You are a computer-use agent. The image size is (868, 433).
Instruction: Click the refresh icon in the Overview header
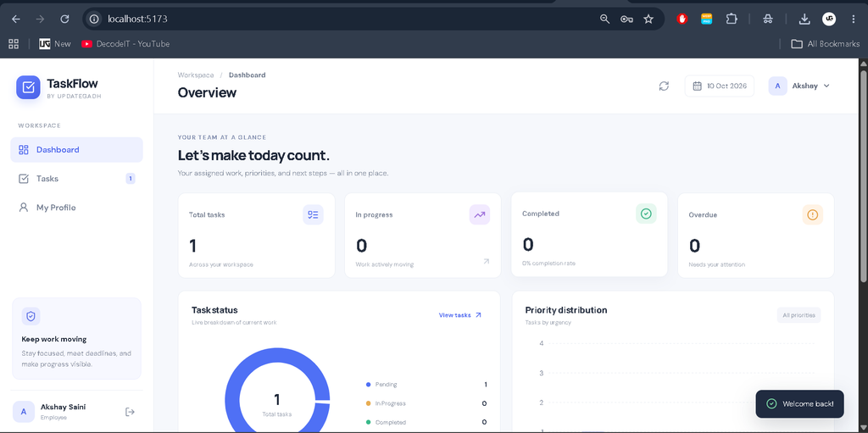click(x=664, y=86)
